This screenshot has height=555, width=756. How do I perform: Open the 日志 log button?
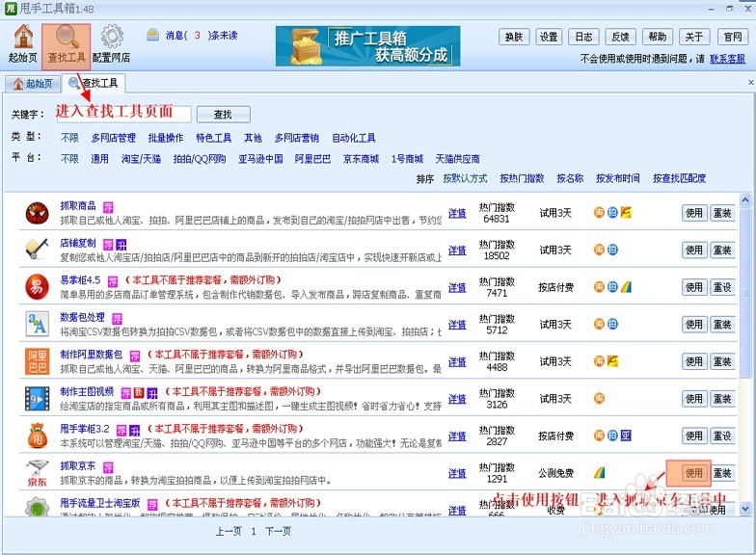(x=584, y=37)
